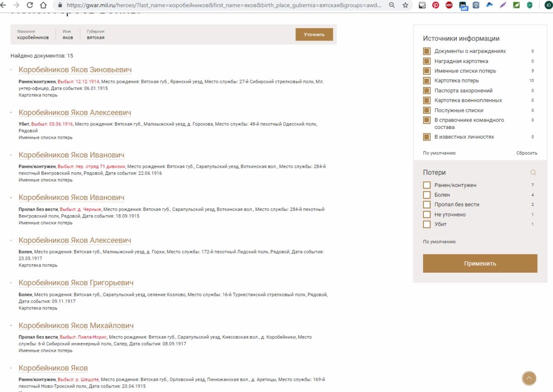Open the Adblock Plus extension

[449, 6]
